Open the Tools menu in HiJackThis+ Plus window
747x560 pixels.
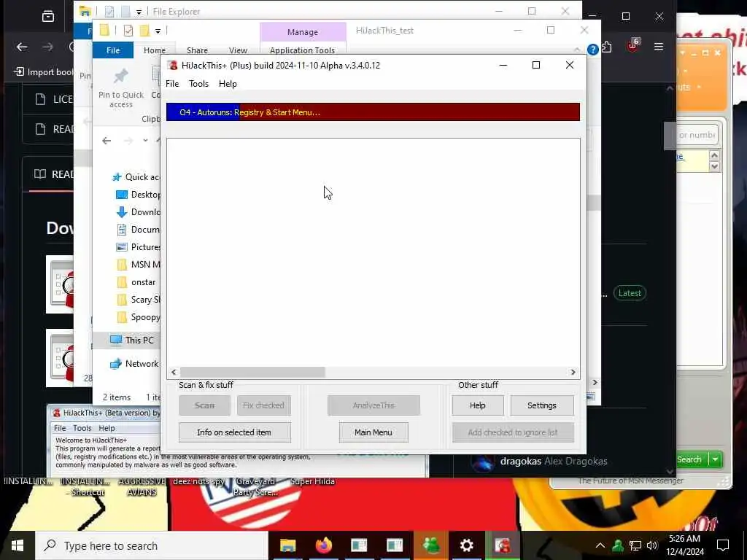pyautogui.click(x=198, y=84)
